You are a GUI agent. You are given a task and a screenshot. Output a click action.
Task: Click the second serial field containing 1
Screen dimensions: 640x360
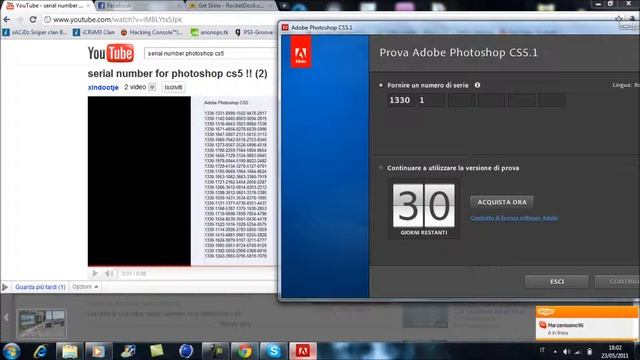pyautogui.click(x=431, y=100)
